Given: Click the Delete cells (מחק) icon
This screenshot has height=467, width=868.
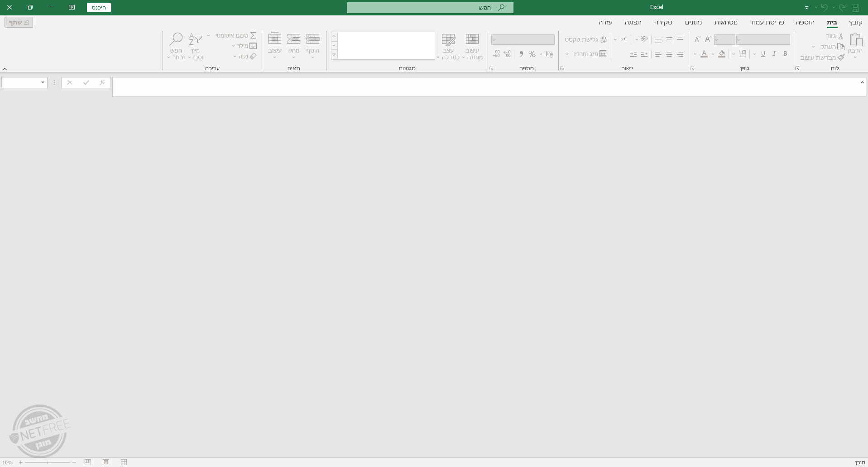Looking at the screenshot, I should 294,39.
